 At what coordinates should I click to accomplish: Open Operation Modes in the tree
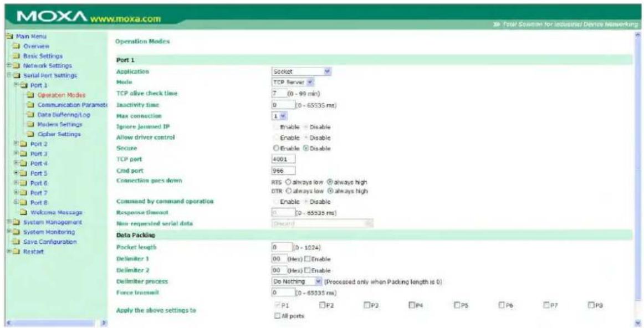(x=61, y=95)
